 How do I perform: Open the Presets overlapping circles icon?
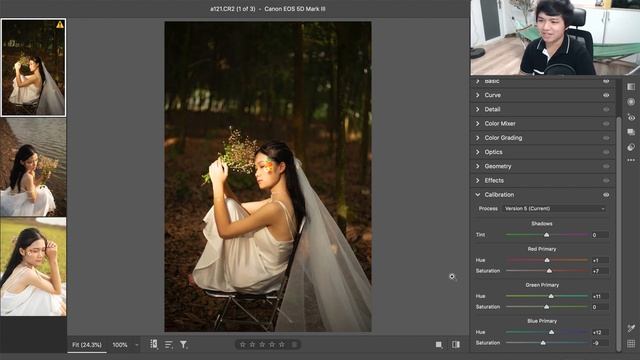[631, 147]
